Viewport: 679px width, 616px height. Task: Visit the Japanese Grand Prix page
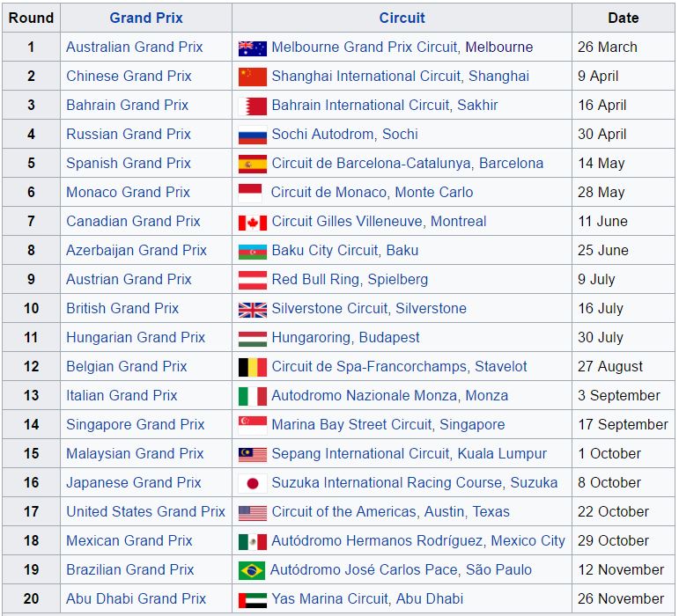click(133, 482)
